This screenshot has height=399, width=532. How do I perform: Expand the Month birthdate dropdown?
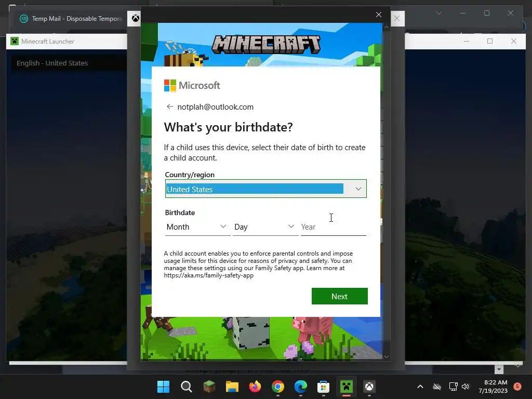(197, 227)
